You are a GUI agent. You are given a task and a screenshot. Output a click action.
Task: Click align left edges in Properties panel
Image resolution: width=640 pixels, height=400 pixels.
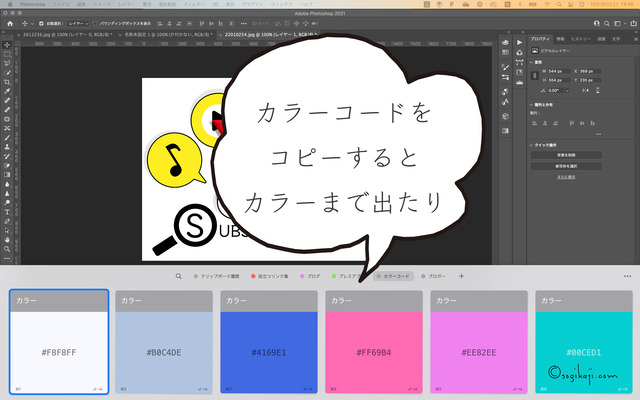pyautogui.click(x=534, y=123)
